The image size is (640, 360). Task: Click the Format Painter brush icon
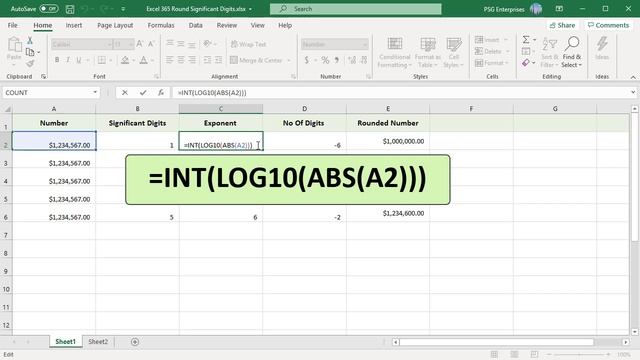click(30, 64)
